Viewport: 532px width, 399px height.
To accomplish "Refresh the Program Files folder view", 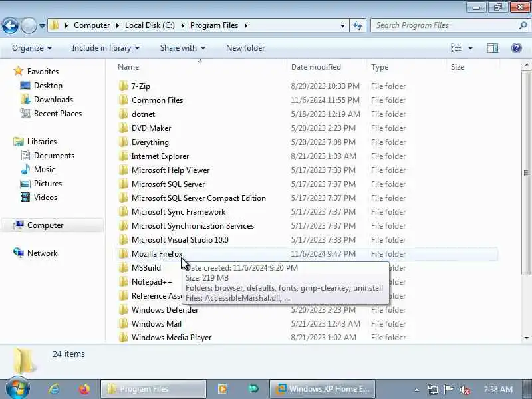I will click(358, 25).
